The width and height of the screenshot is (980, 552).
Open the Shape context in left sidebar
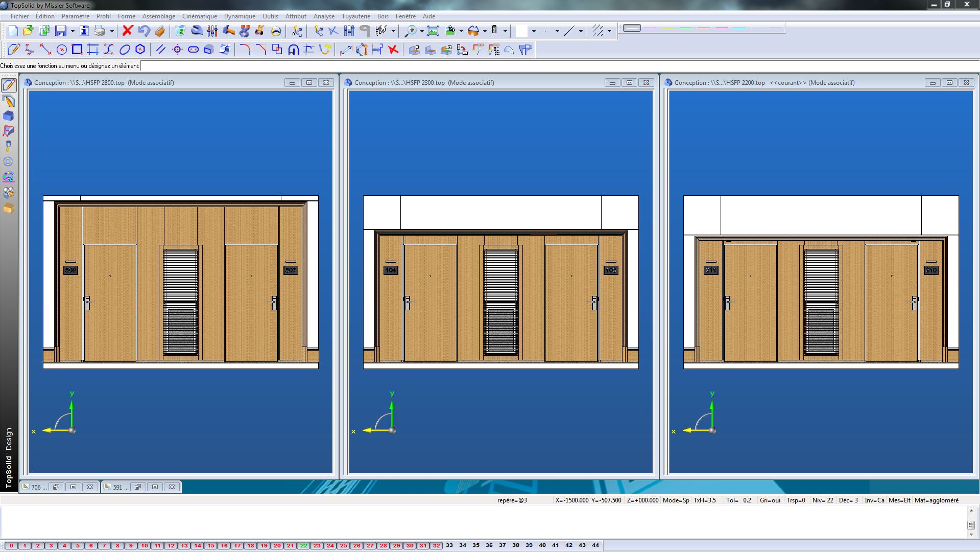(x=9, y=116)
